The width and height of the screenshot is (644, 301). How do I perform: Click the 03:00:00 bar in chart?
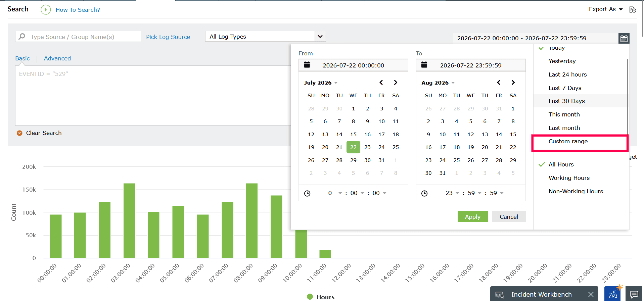[x=129, y=220]
